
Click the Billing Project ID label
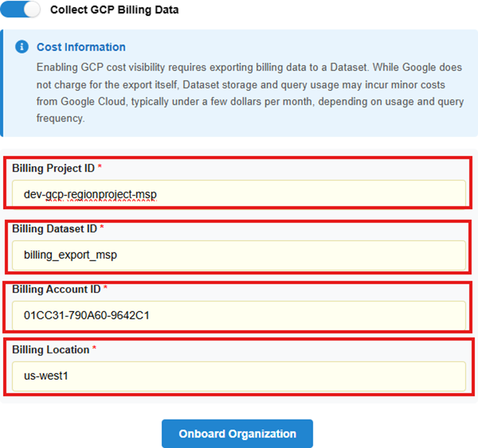click(53, 168)
